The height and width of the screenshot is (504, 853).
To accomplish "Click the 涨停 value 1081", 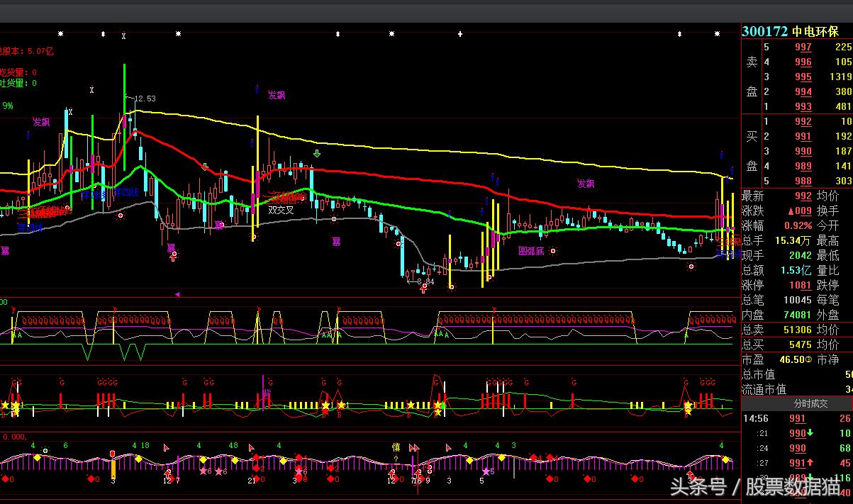I will click(801, 285).
